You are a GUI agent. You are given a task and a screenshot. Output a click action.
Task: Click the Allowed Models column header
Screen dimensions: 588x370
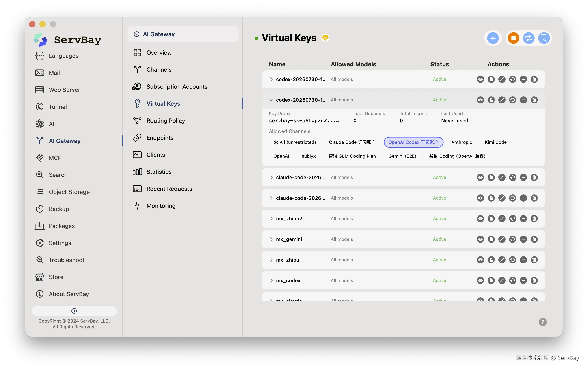tap(353, 64)
